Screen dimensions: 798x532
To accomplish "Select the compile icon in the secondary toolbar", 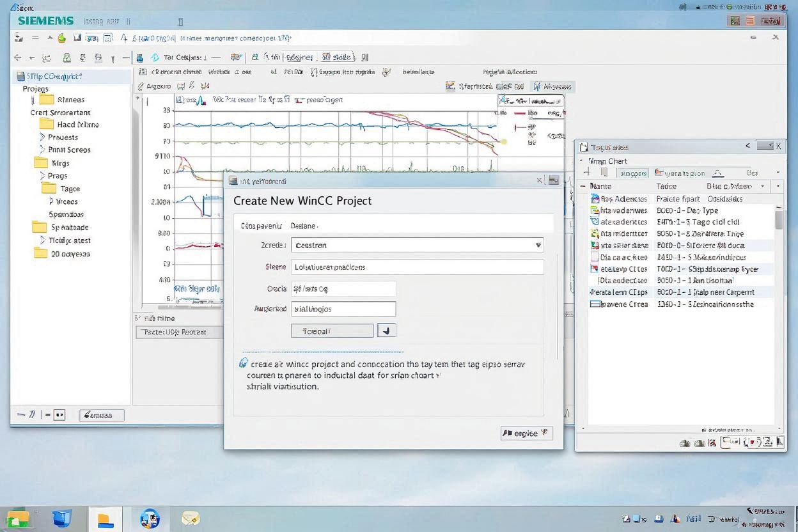I will pos(141,57).
